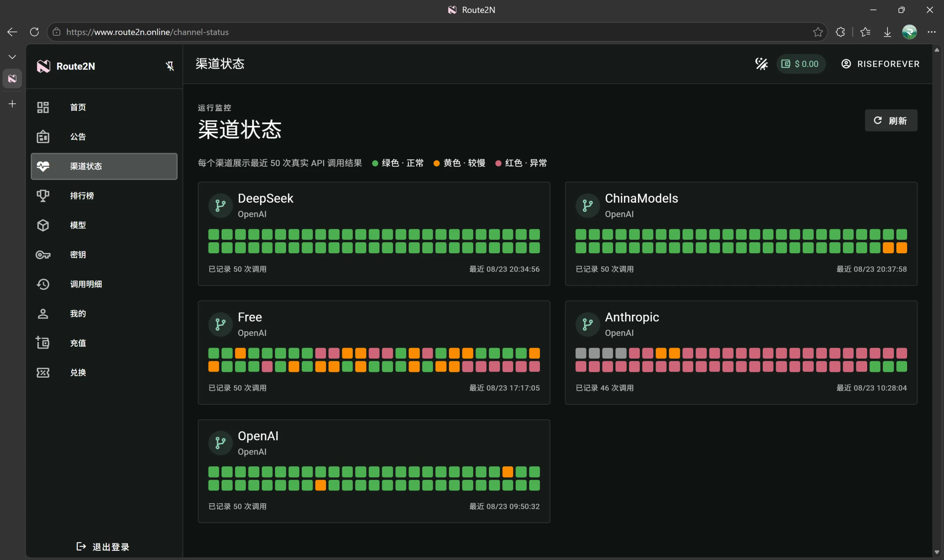
Task: Open the 我的 profile page
Action: pyautogui.click(x=104, y=314)
